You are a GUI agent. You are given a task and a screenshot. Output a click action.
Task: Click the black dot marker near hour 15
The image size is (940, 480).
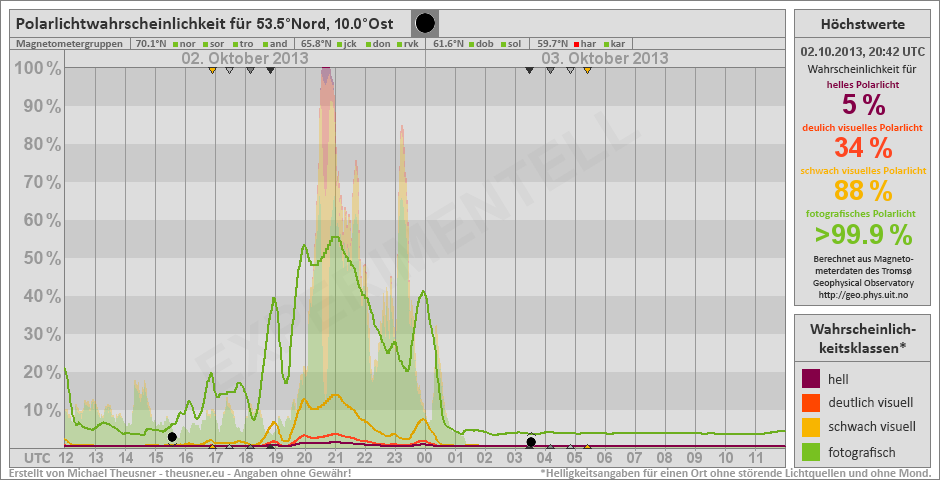172,437
